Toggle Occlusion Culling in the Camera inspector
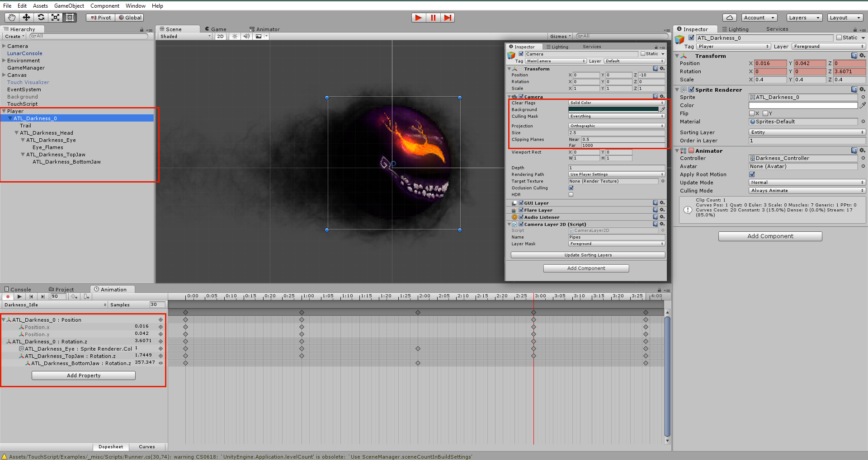This screenshot has width=868, height=460. tap(571, 188)
